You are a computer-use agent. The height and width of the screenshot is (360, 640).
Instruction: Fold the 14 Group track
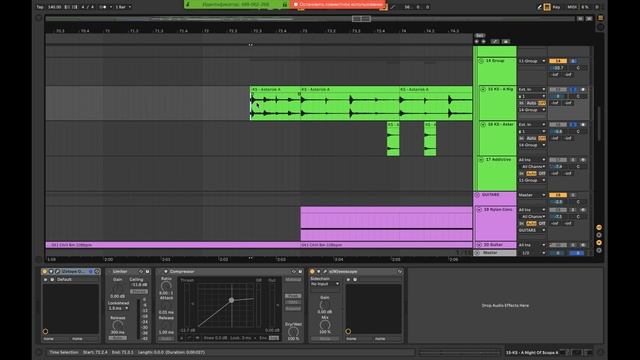pos(481,61)
